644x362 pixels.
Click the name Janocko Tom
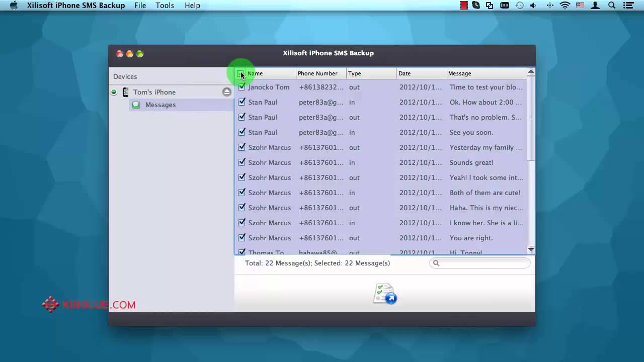(x=269, y=87)
